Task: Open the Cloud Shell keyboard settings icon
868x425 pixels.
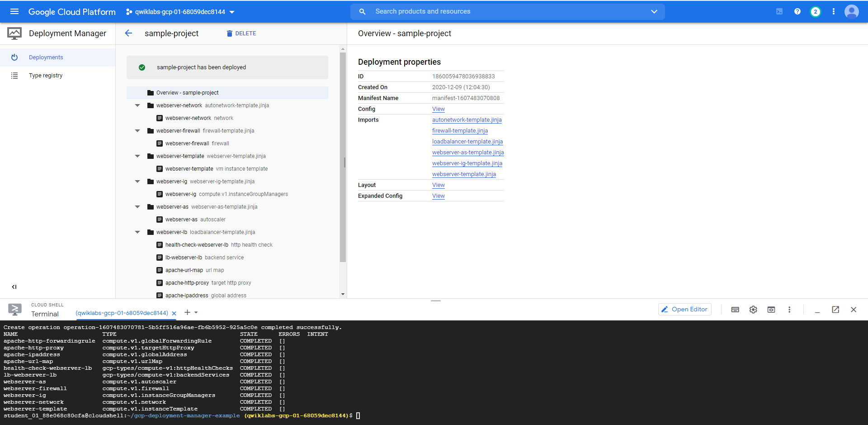Action: coord(735,310)
